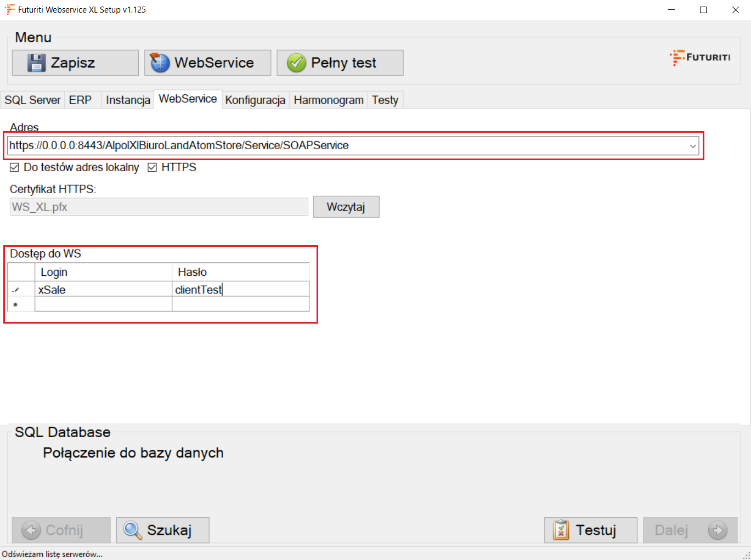Open the Harmonogram tab
The image size is (751, 560).
point(329,100)
